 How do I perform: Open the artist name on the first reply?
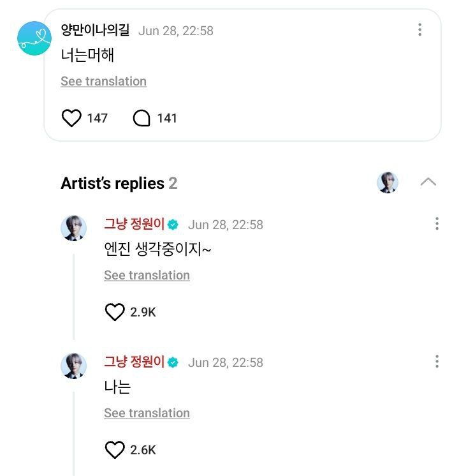pyautogui.click(x=134, y=224)
